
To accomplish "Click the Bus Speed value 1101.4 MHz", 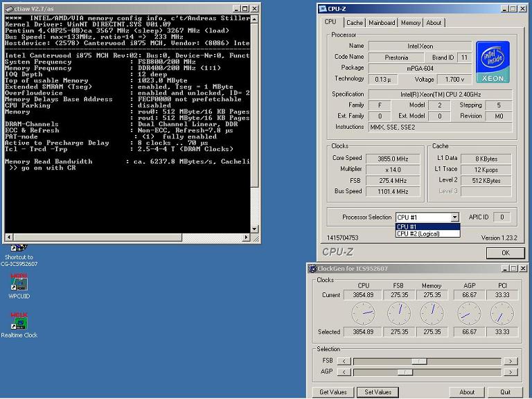I will 393,192.
